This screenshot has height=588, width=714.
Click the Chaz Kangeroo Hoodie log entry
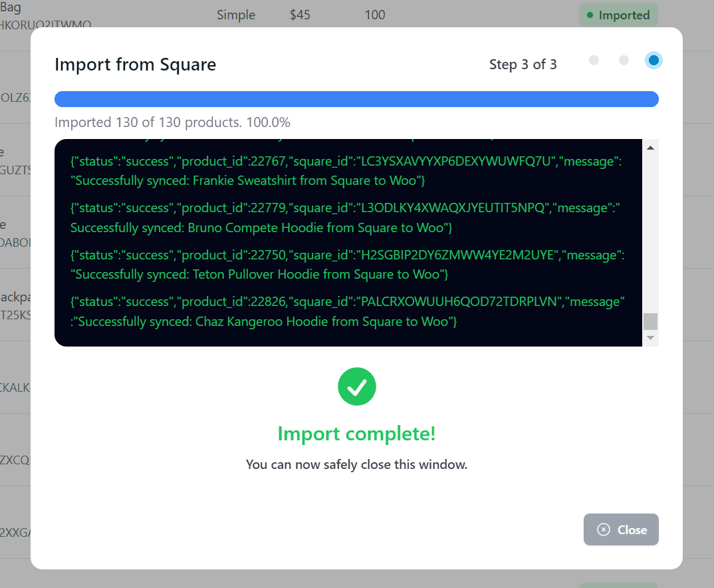pyautogui.click(x=347, y=311)
